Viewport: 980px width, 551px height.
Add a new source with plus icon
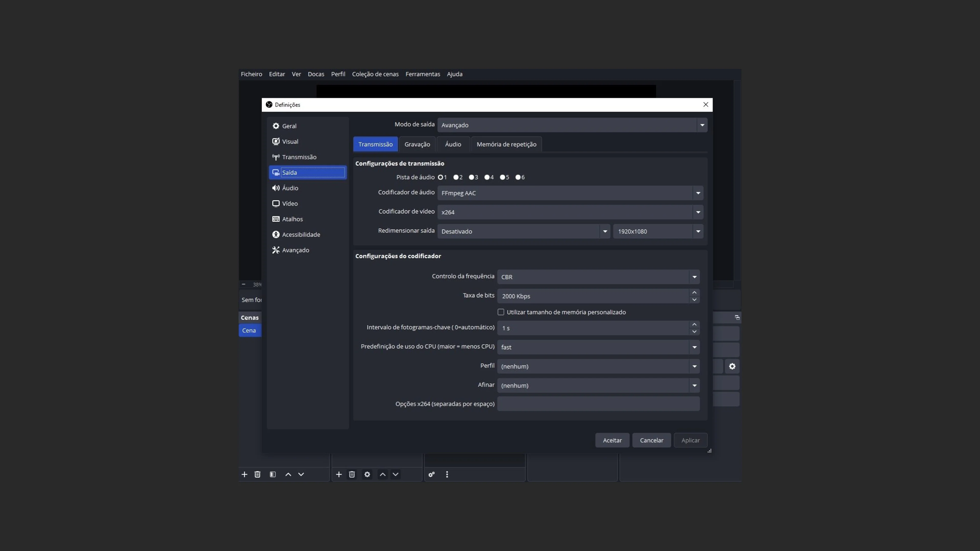[339, 474]
